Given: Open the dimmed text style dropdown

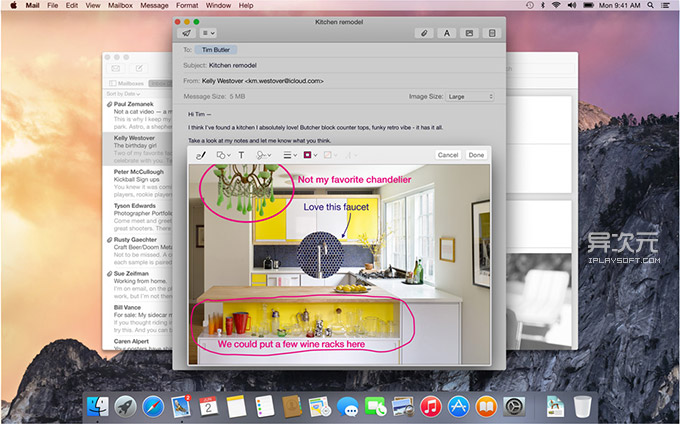Looking at the screenshot, I should click(x=350, y=155).
